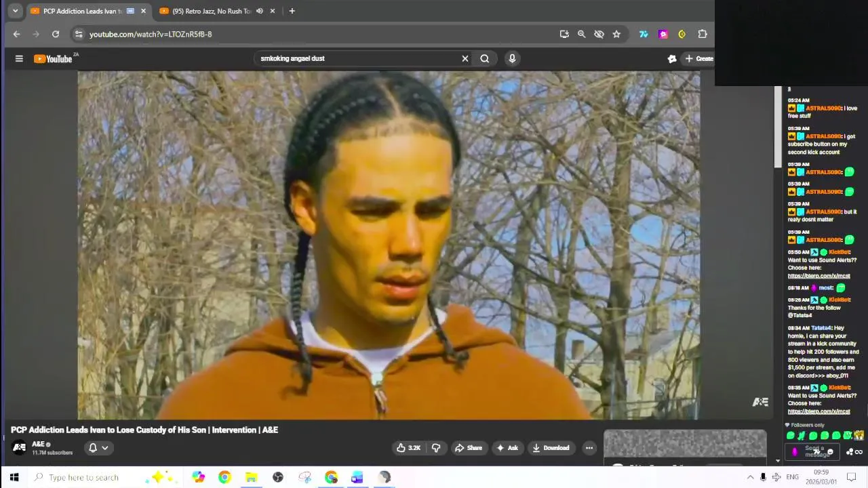Open the first blerp.com sound alerts link

coord(818,276)
